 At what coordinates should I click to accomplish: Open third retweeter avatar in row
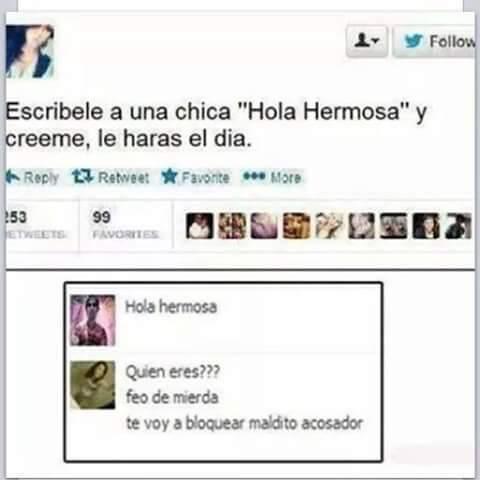click(264, 226)
